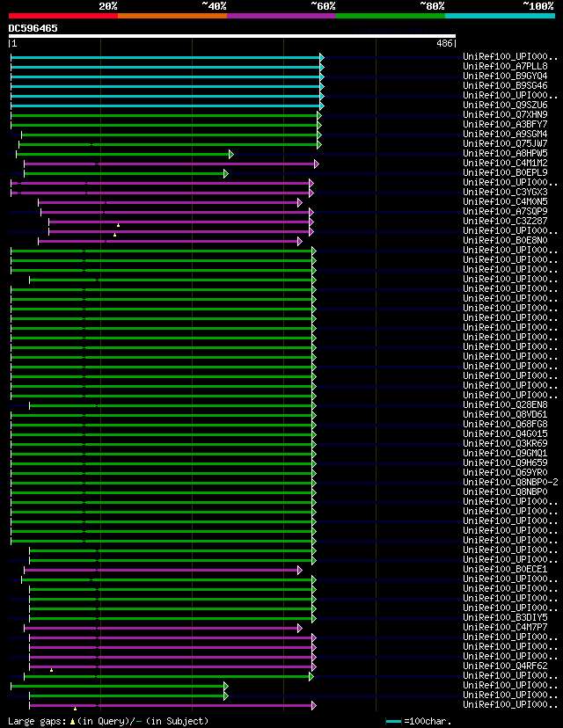Click the green arrowhead ending the A8HPW5 alignment
The image size is (563, 728).
tap(230, 154)
